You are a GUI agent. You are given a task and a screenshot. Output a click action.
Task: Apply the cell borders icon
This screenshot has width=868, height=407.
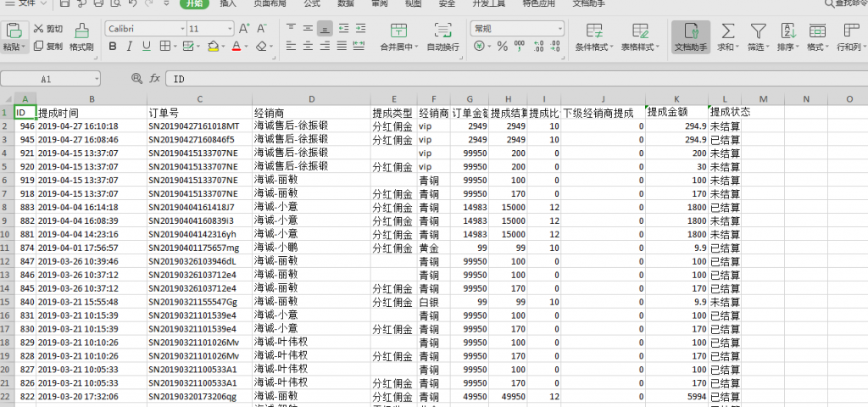click(x=164, y=46)
